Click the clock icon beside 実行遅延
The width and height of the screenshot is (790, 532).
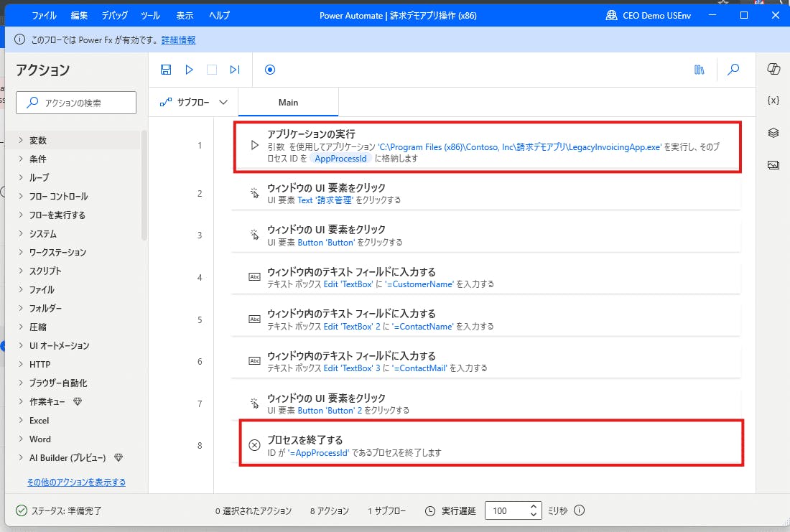429,511
